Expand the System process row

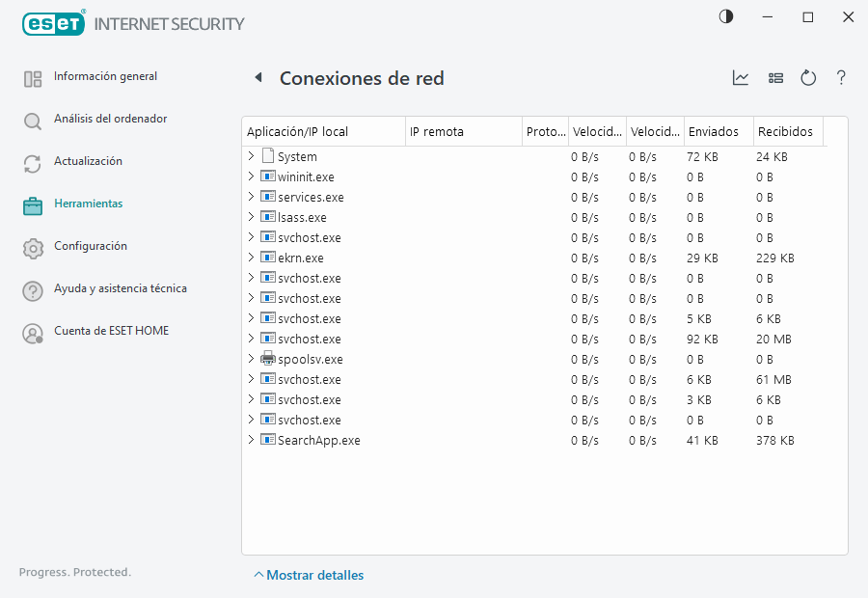coord(251,156)
